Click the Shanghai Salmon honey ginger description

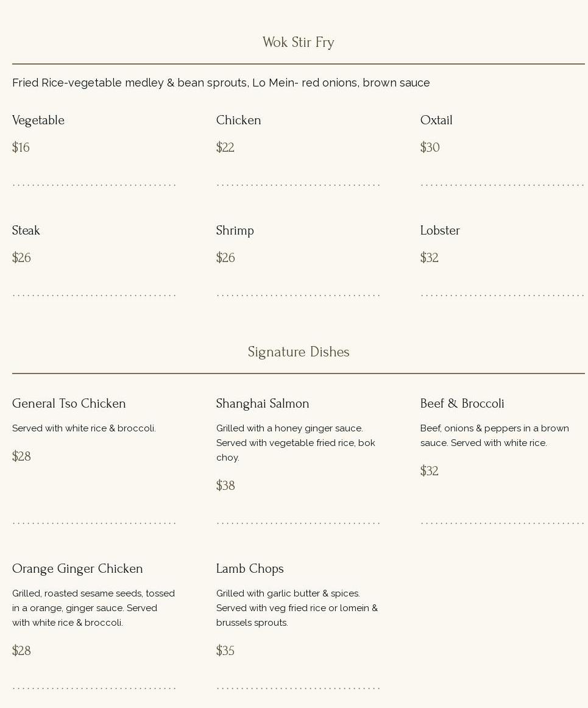[296, 443]
